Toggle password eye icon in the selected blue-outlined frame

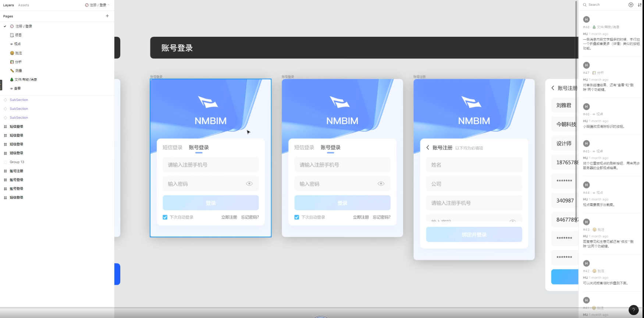pyautogui.click(x=249, y=184)
